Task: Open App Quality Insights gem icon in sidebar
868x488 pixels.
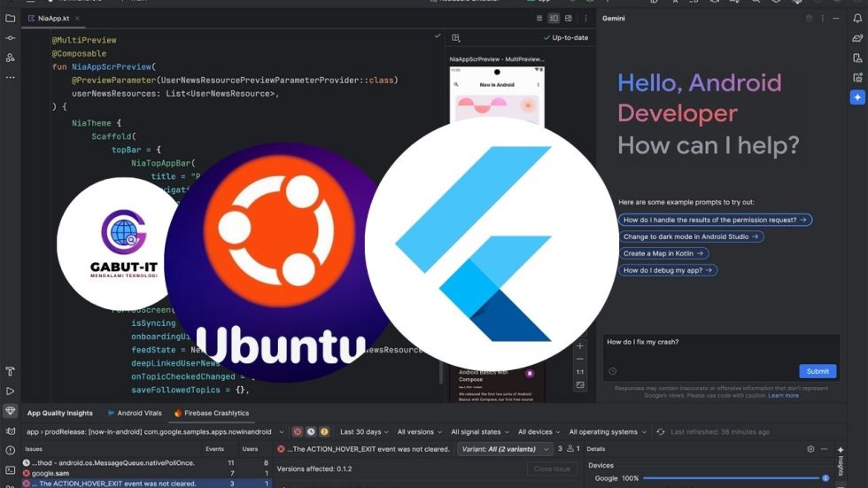Action: pos(10,411)
